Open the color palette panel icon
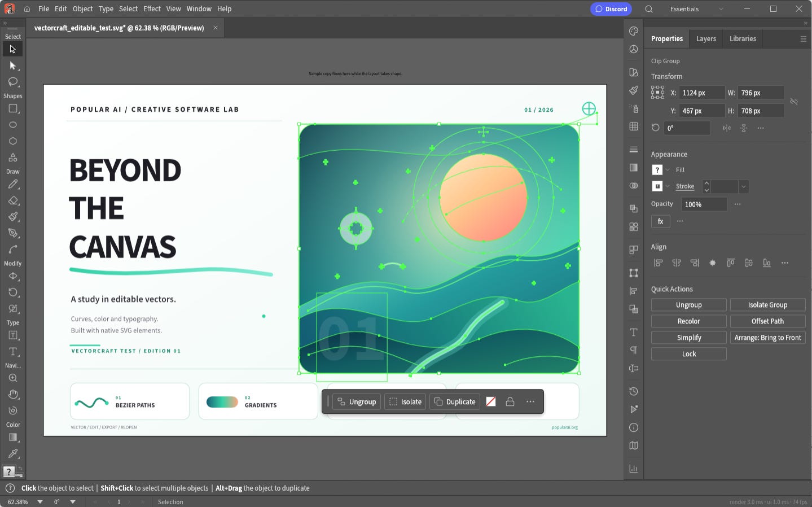 tap(634, 32)
